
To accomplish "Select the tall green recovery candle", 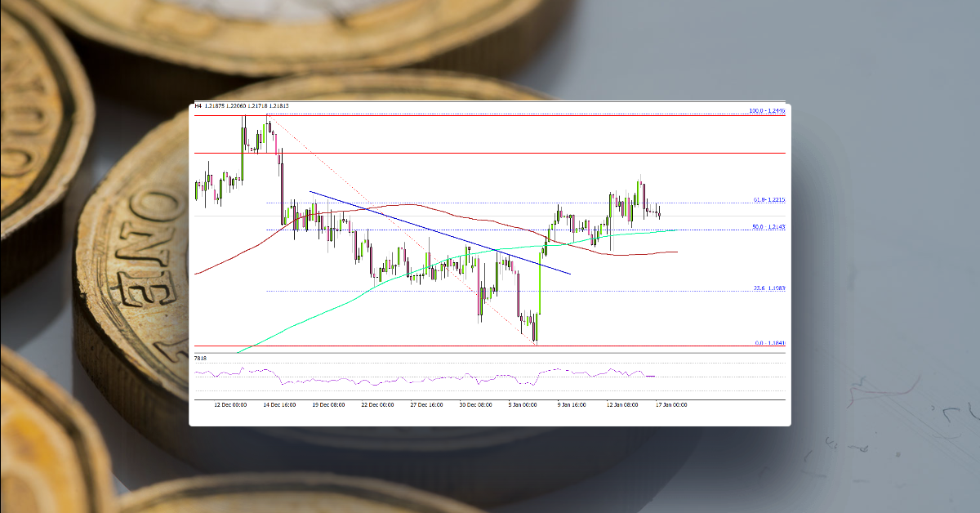I will [539, 286].
